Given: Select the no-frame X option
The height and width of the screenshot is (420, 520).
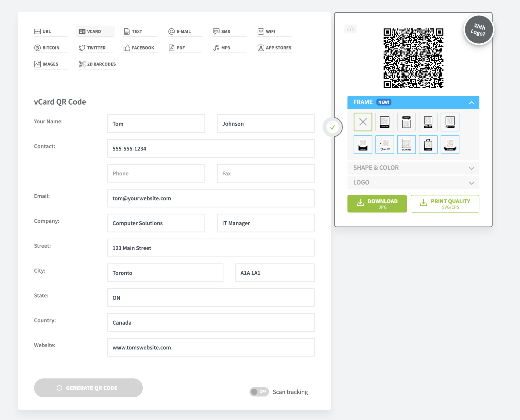Looking at the screenshot, I should pyautogui.click(x=363, y=122).
